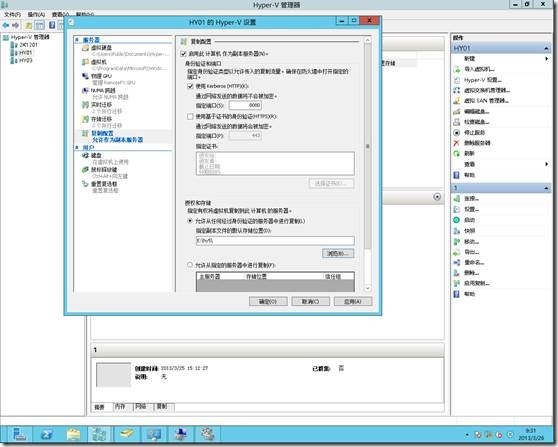The width and height of the screenshot is (558, 447).
Task: Click Hyper-V 设置 in the Actions pane
Action: [483, 80]
